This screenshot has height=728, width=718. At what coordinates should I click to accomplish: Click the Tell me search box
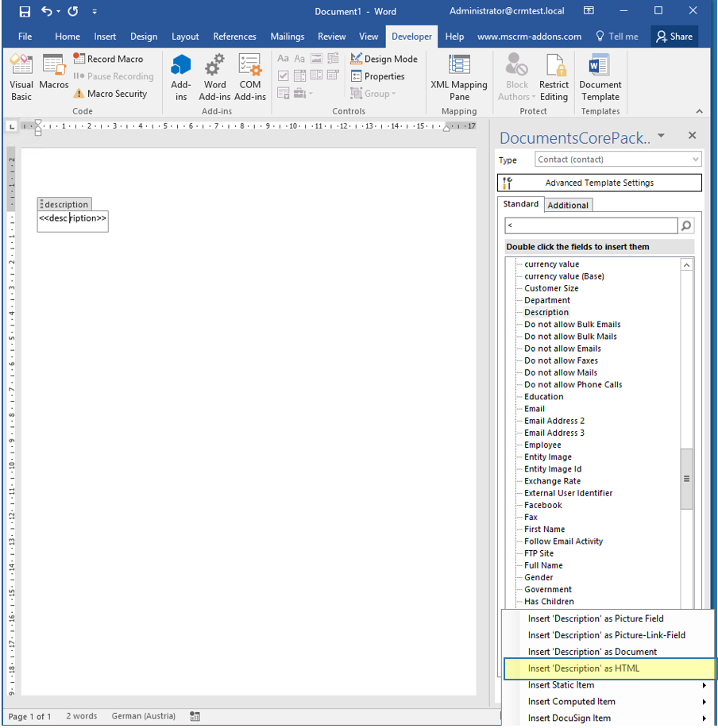(617, 37)
